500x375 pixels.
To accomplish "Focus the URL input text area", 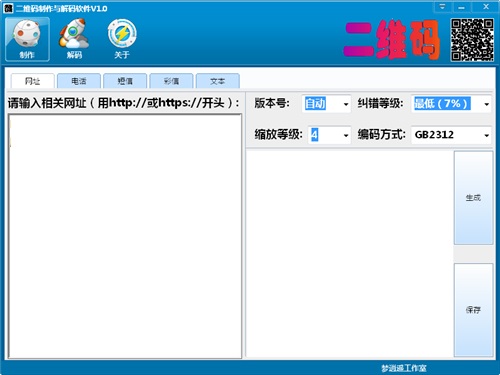I will coord(125,236).
